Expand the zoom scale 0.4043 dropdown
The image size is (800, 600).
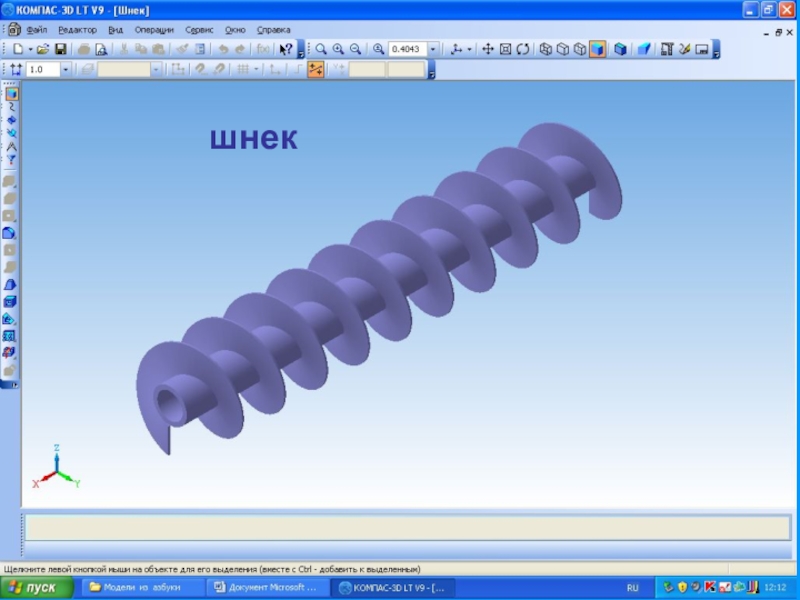click(433, 49)
